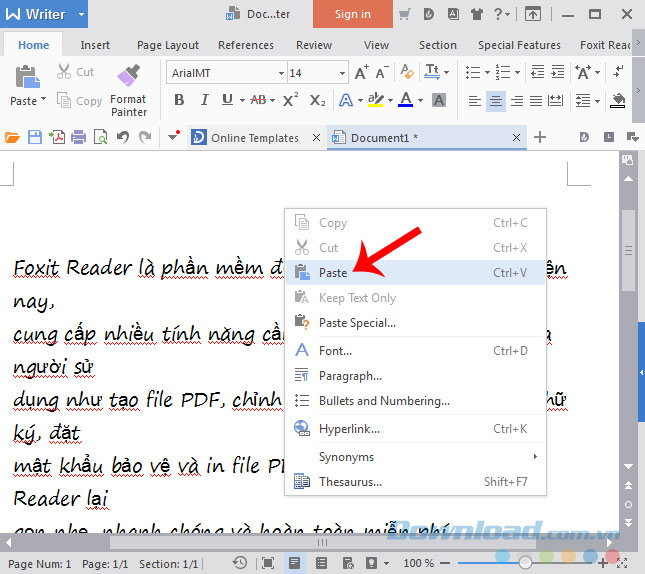
Task: Open font color dropdown arrow
Action: coord(420,100)
